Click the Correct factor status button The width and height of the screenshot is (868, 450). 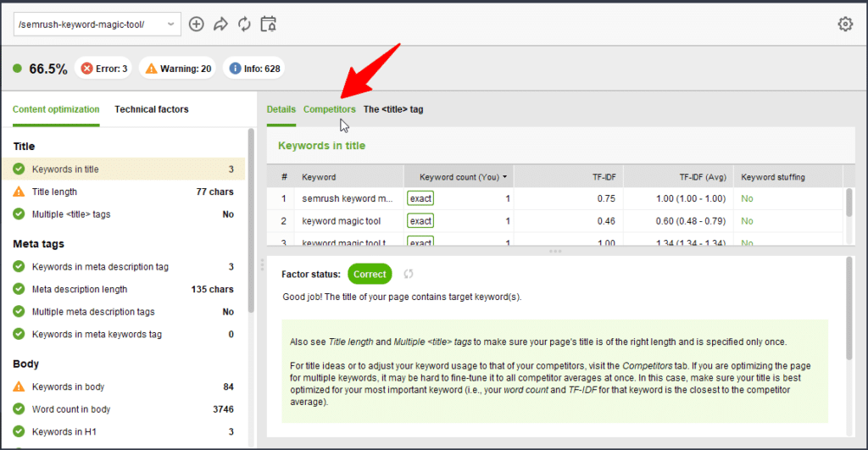[370, 275]
